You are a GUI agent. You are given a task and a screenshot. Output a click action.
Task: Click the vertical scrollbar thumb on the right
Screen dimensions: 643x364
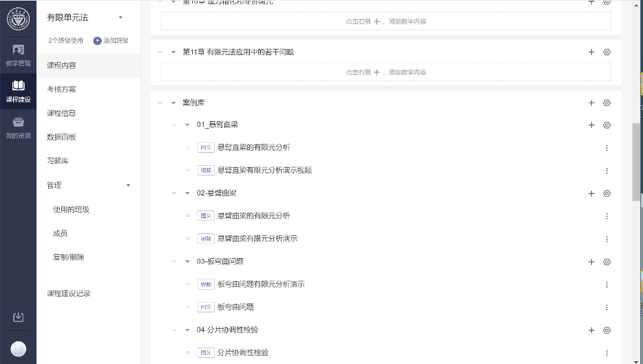point(635,162)
